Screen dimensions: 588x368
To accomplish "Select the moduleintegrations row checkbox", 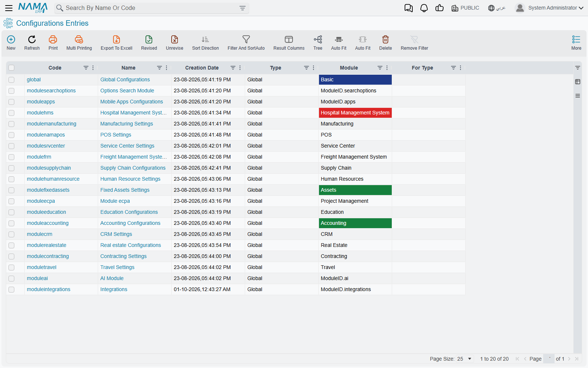I will [x=11, y=290].
